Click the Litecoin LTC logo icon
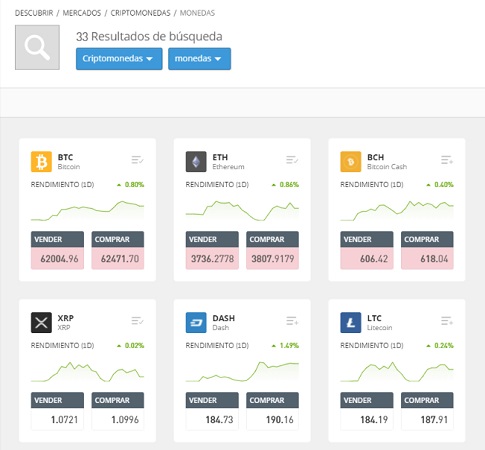The width and height of the screenshot is (485, 450). click(351, 322)
